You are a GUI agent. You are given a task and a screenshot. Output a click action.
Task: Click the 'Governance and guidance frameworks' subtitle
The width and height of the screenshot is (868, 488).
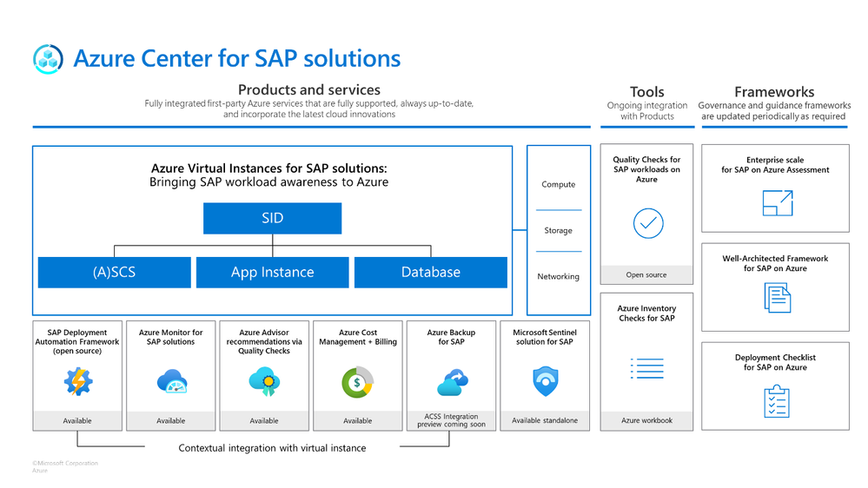pos(774,110)
